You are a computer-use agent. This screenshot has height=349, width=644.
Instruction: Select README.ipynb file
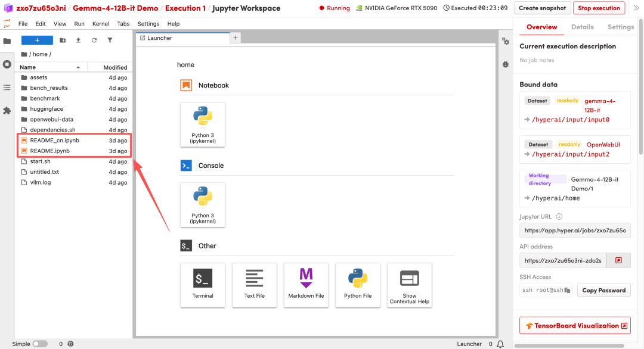tap(74, 151)
